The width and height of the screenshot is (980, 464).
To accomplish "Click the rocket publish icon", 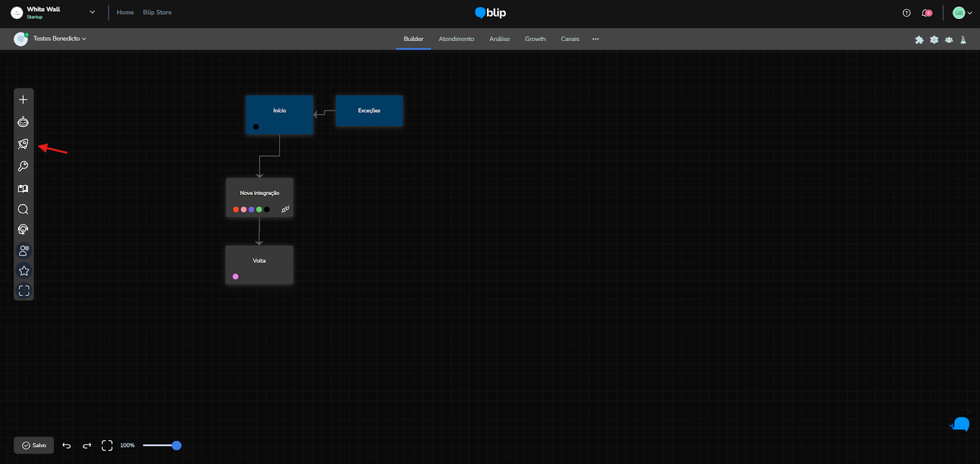I will [x=23, y=144].
